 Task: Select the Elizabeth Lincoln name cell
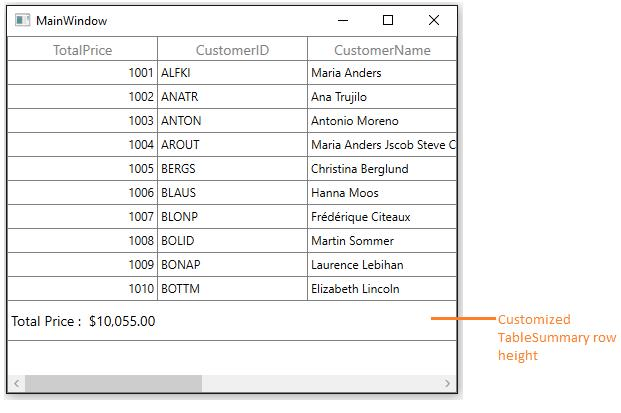point(382,289)
